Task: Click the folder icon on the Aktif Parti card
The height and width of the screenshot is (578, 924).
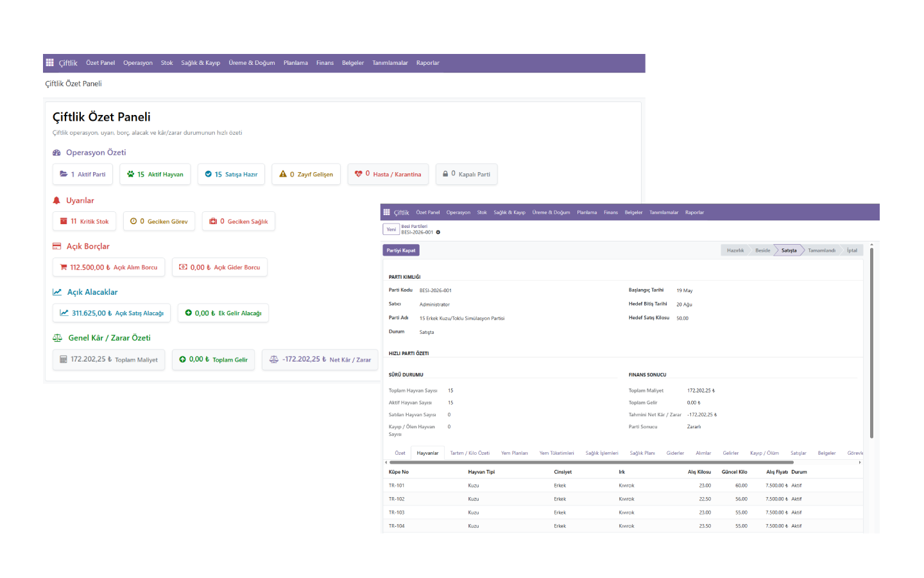Action: [x=64, y=174]
